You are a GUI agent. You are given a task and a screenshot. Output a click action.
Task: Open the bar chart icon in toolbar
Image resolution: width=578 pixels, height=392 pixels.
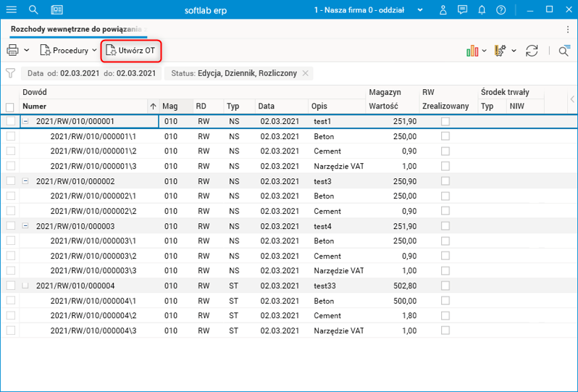click(472, 51)
